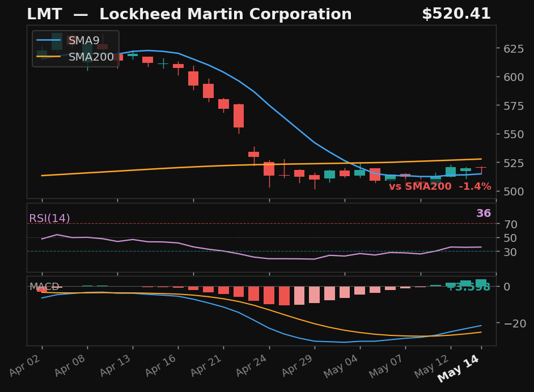Click the highlighted May 14 date label
The height and width of the screenshot is (392, 534).
459,368
